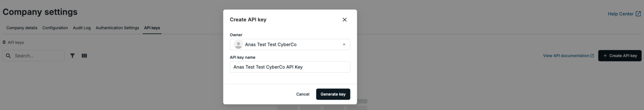Switch to the Company details tab
644x110 pixels.
coord(22,28)
